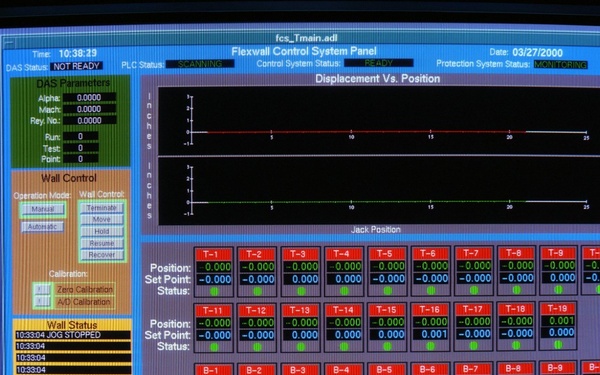
Task: Click the Recover wall control button
Action: pos(102,255)
